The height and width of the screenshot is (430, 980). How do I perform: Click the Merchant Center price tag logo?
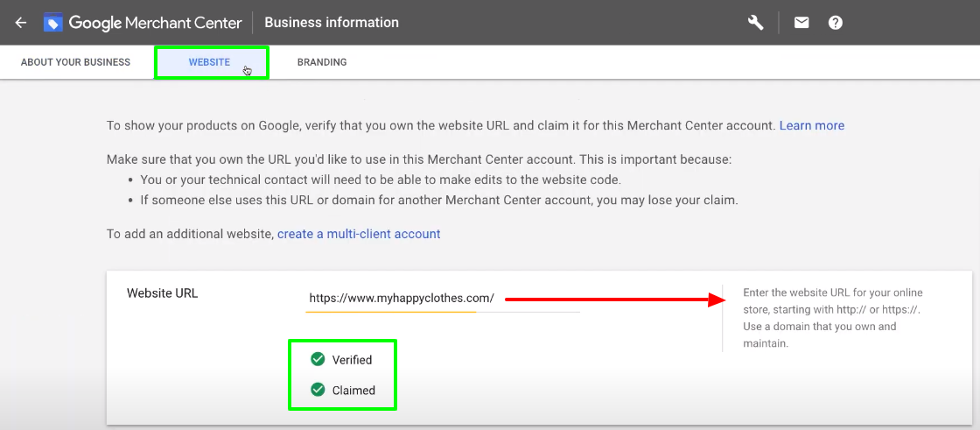tap(53, 23)
